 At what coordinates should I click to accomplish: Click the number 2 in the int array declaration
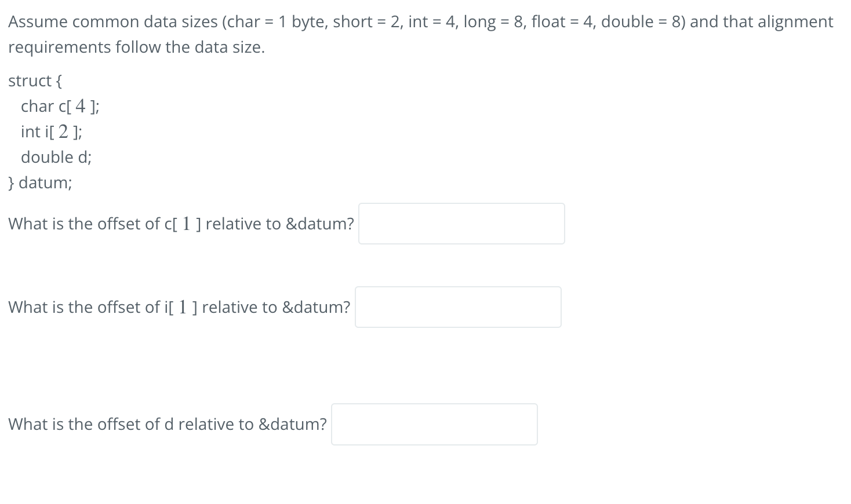(64, 132)
